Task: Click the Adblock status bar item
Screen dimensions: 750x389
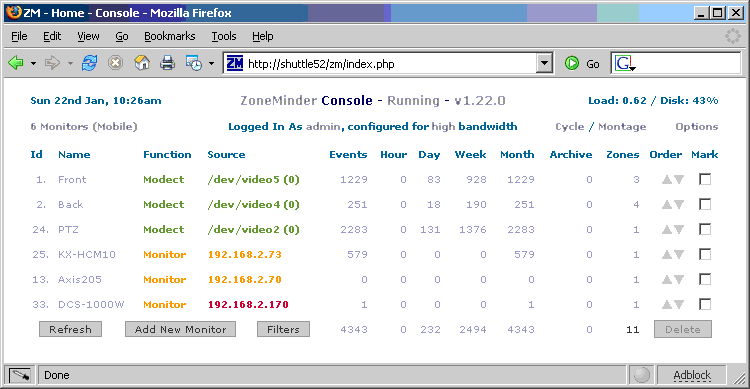Action: (692, 375)
